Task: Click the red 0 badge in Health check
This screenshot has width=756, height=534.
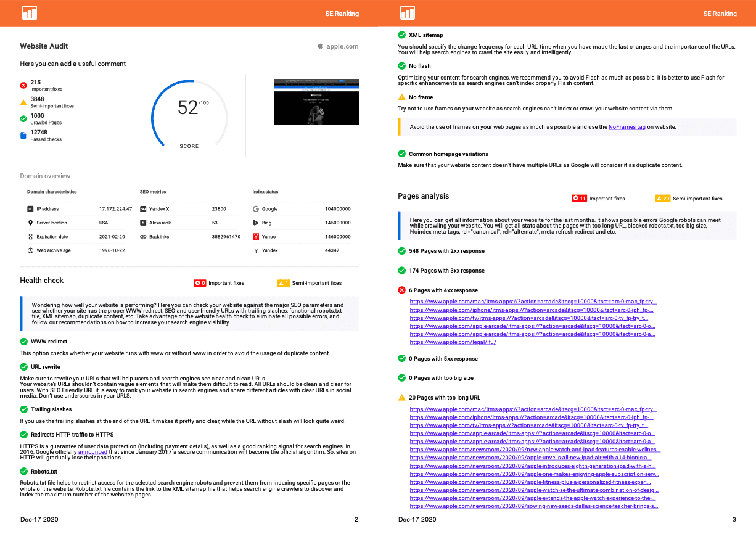Action: 200,283
